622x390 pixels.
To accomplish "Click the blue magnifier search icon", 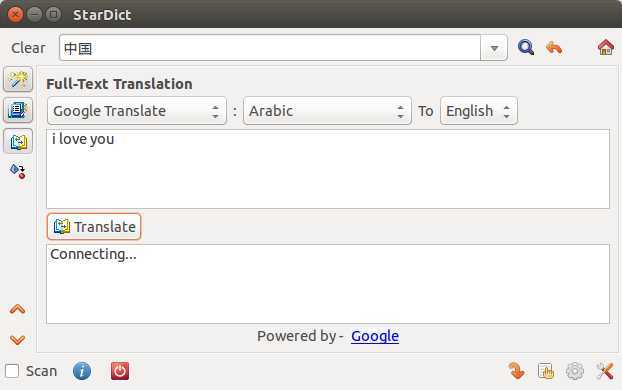I will click(526, 48).
